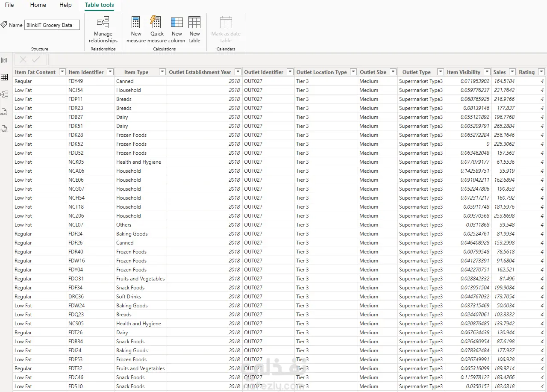Switch to the Home tab
Screen dimensions: 547x392
[x=38, y=5]
